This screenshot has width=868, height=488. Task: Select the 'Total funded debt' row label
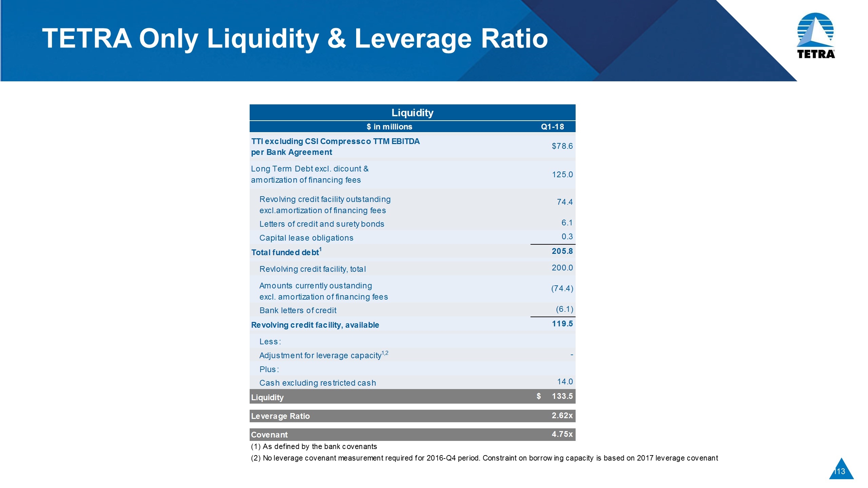point(286,252)
